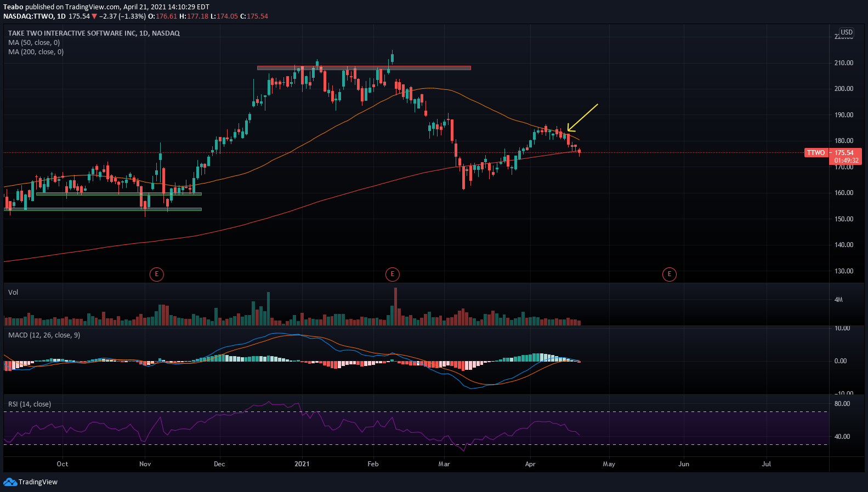Click the TradingView logo icon
This screenshot has height=492, width=868.
10,482
